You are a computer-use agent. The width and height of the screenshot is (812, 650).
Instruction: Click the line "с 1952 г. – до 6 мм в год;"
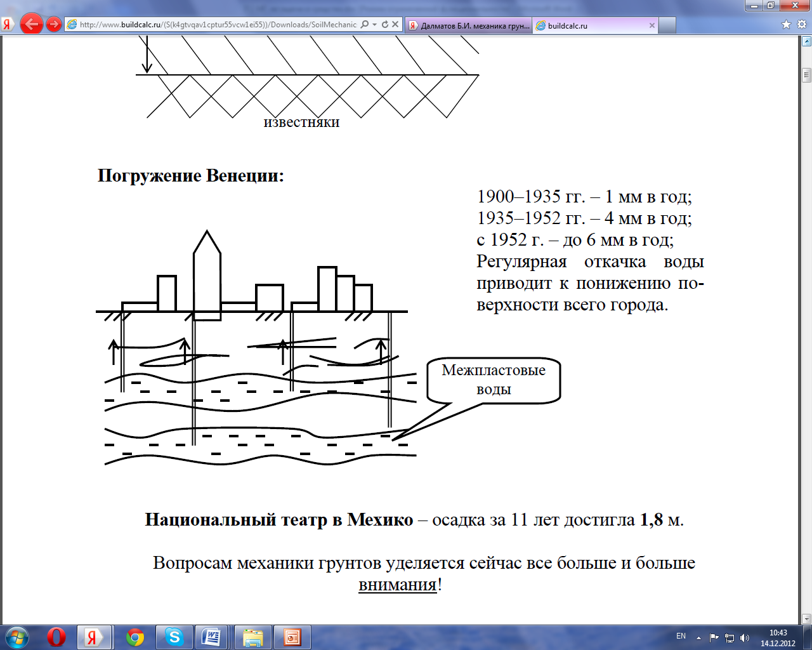575,239
